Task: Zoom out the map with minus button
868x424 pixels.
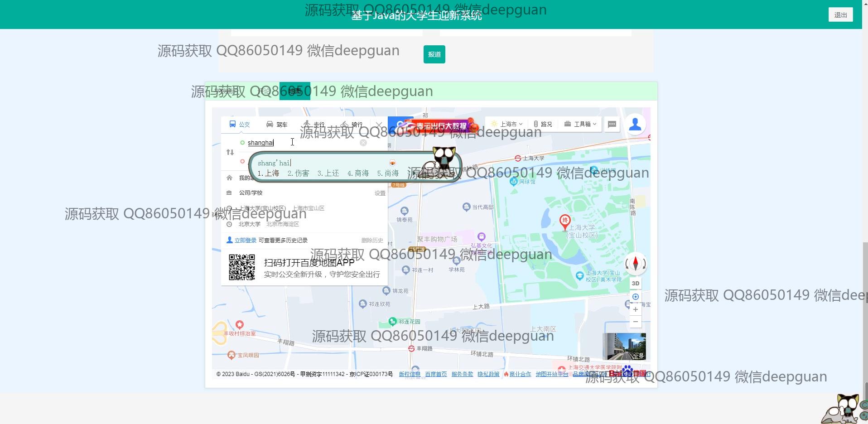Action: 636,322
